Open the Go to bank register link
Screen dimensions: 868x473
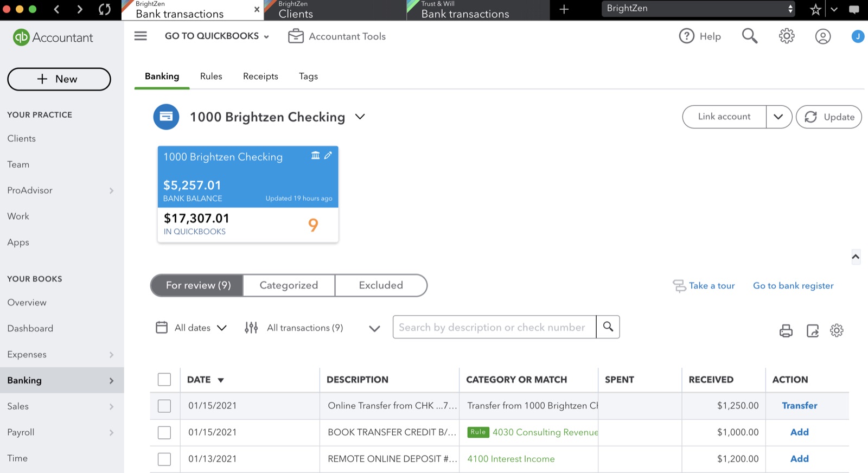pyautogui.click(x=793, y=285)
